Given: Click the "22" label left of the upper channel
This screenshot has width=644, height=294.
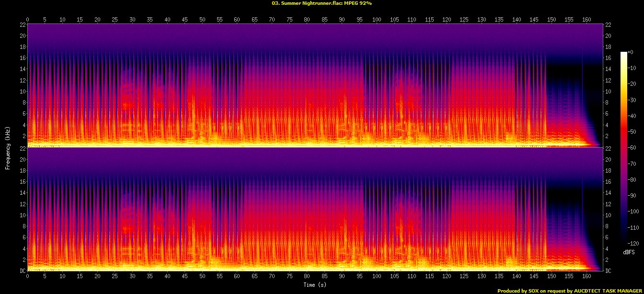Looking at the screenshot, I should pyautogui.click(x=22, y=25).
